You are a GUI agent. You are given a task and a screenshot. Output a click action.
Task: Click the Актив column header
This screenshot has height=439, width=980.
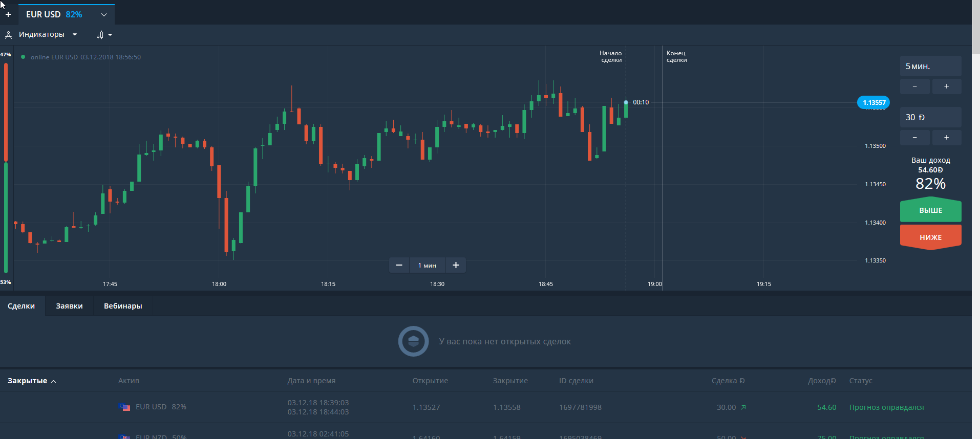129,381
